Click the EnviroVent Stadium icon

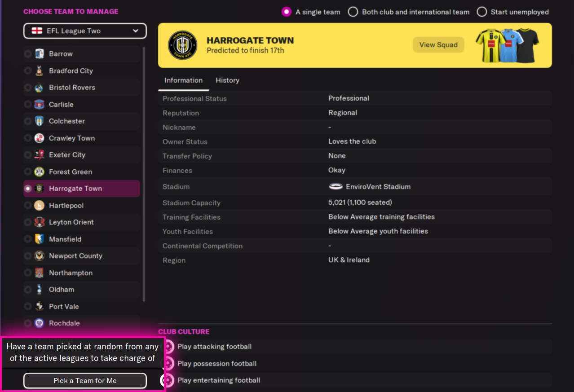[336, 187]
